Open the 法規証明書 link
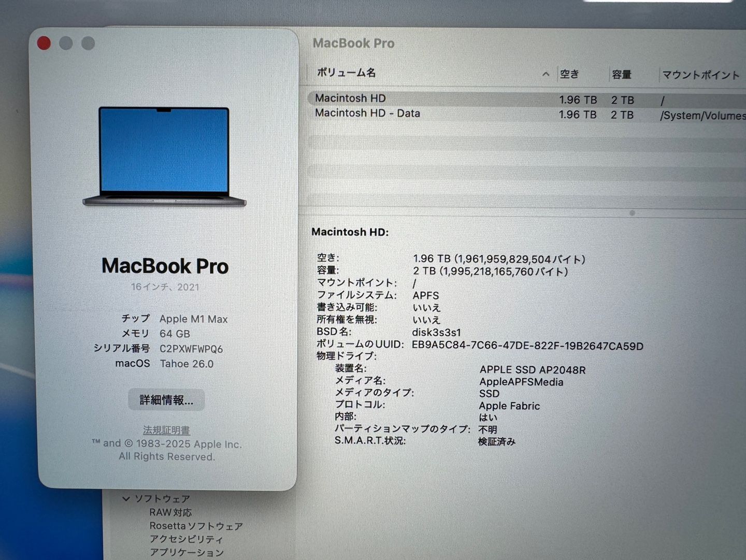This screenshot has height=560, width=746. (166, 430)
